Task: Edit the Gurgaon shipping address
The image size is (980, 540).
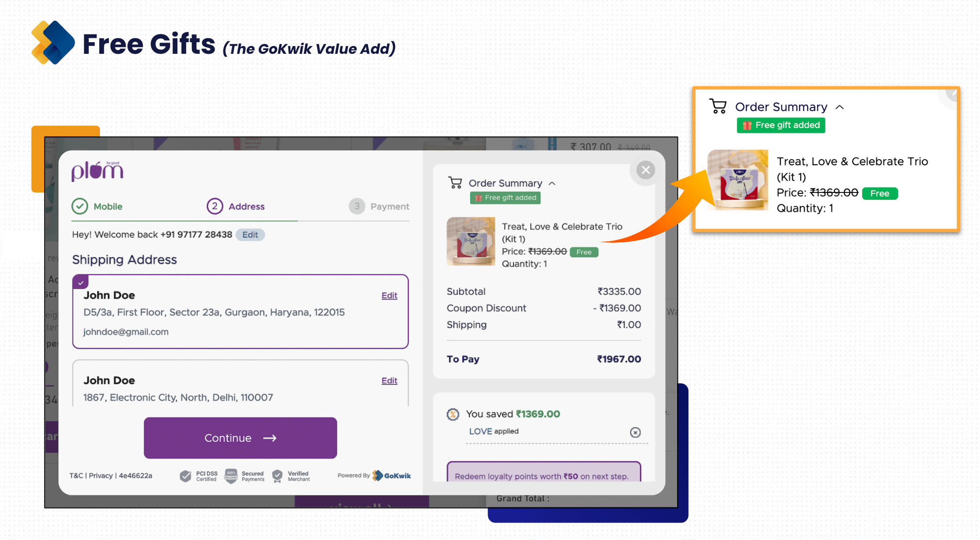Action: [x=389, y=296]
